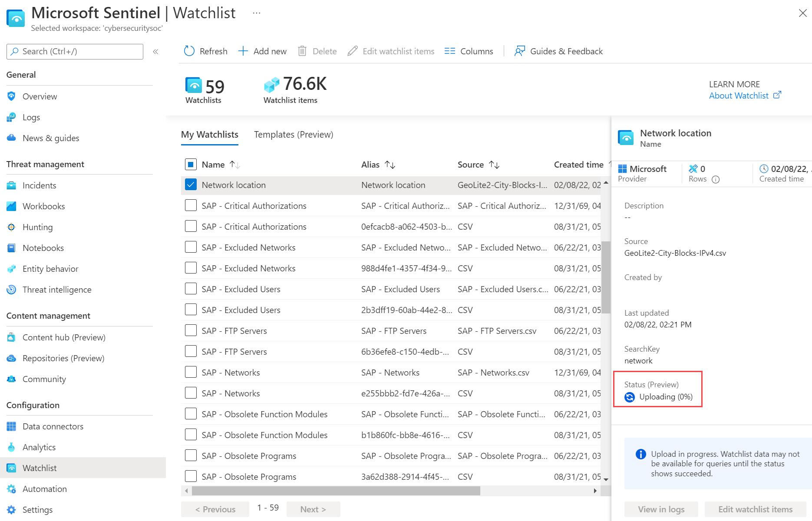Click the Refresh button

pyautogui.click(x=205, y=51)
